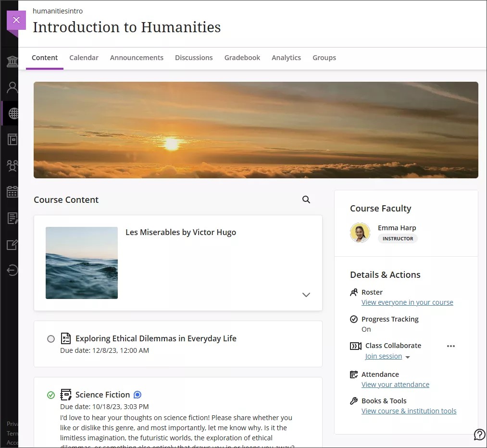Open the Discussions tab
The height and width of the screenshot is (448, 487).
tap(194, 57)
